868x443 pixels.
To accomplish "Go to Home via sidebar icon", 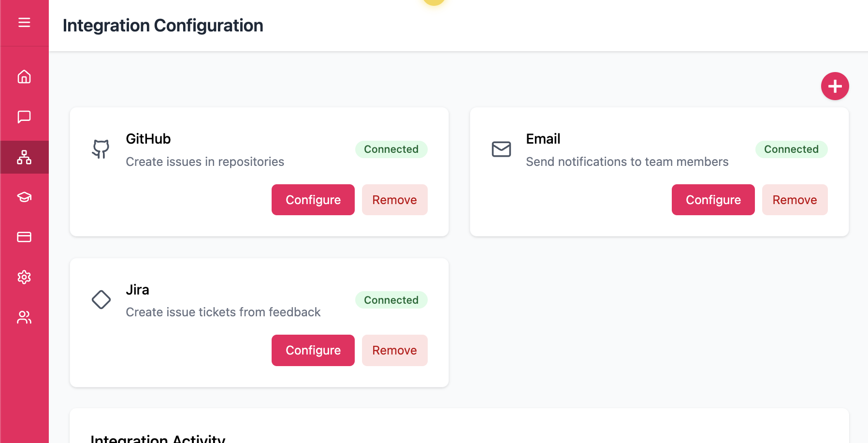I will pyautogui.click(x=24, y=77).
